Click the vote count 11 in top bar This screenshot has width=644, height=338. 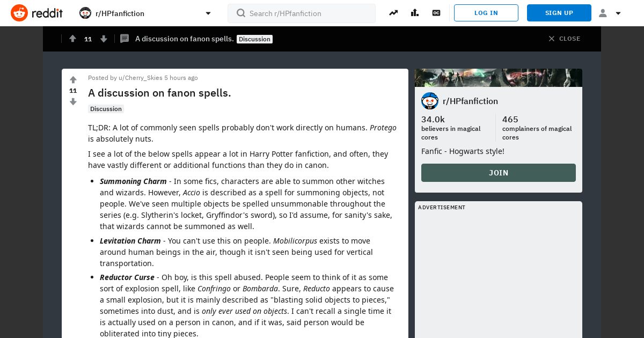pyautogui.click(x=88, y=39)
